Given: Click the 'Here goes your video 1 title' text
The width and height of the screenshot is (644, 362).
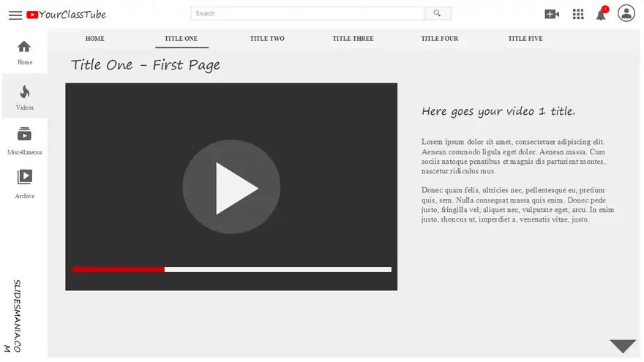Looking at the screenshot, I should pos(498,112).
